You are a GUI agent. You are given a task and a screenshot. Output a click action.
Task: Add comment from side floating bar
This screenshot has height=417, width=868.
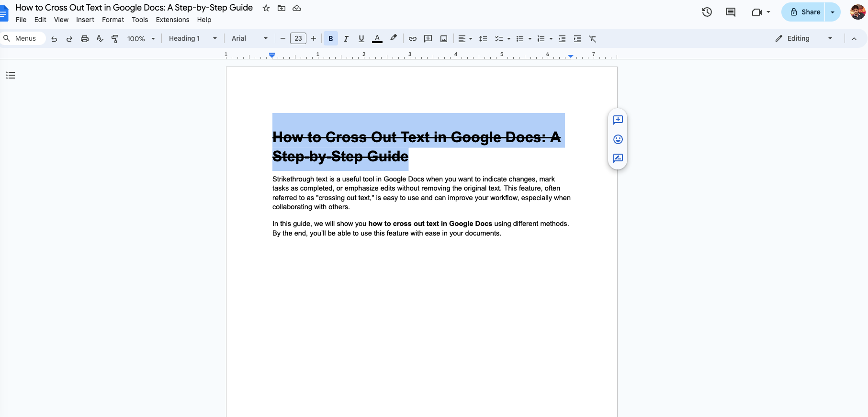click(618, 120)
